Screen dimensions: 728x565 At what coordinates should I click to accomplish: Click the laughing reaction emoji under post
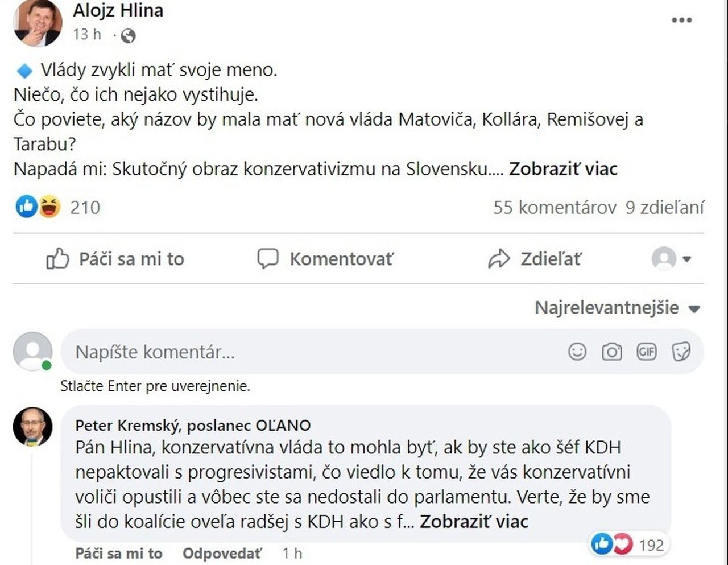click(49, 207)
